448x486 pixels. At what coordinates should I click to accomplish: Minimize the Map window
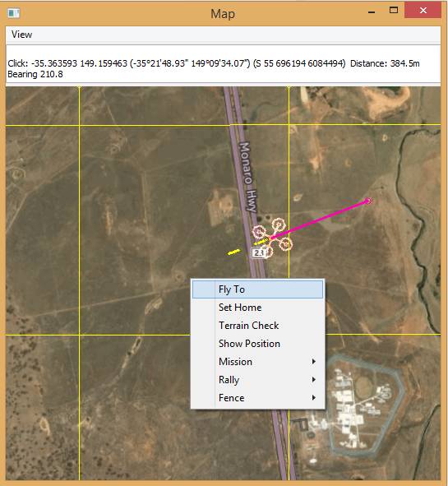point(372,12)
